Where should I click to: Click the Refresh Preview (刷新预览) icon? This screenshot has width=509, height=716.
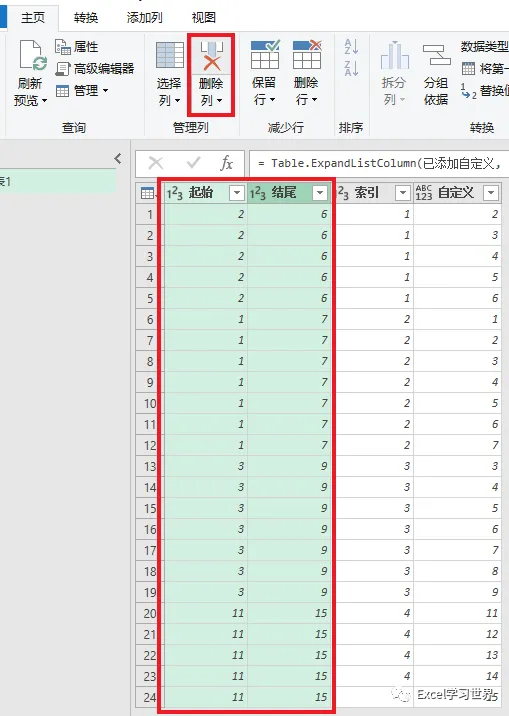tap(32, 56)
